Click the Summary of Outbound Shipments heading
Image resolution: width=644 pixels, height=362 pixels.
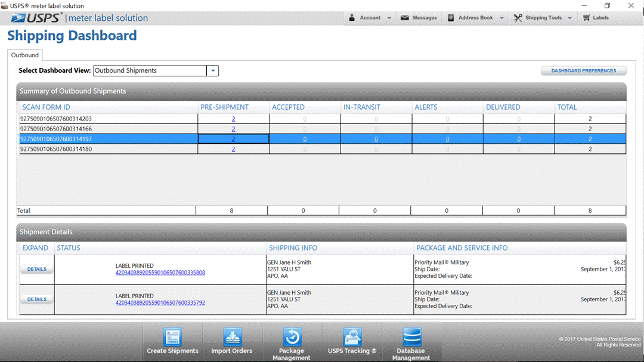(x=73, y=91)
